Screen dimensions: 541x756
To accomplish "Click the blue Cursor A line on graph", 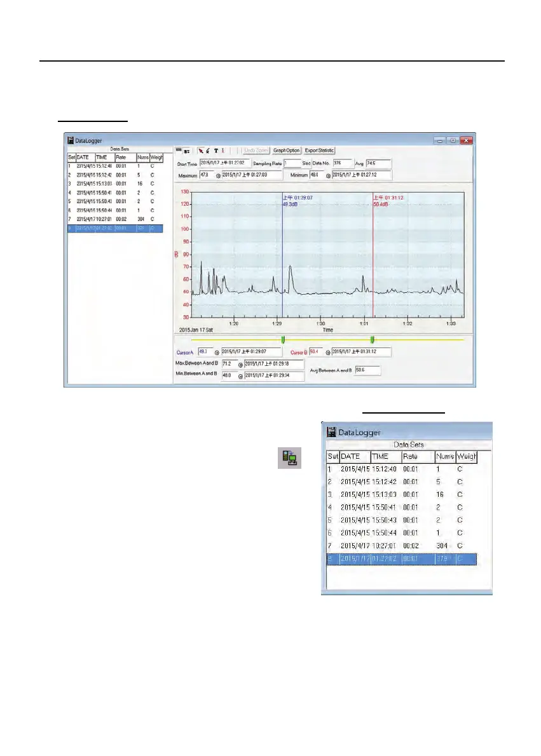I will click(282, 255).
